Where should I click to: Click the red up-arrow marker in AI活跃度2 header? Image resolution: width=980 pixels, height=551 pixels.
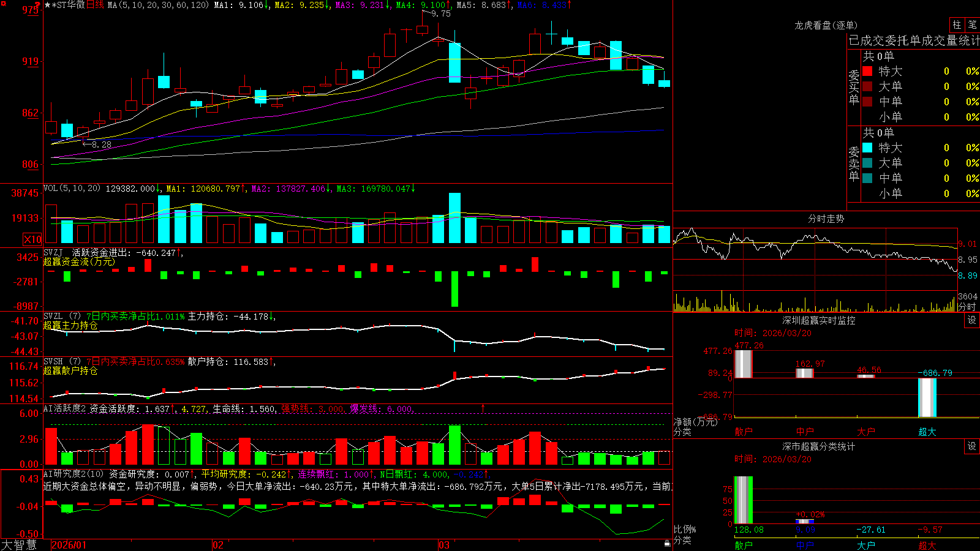click(x=483, y=408)
